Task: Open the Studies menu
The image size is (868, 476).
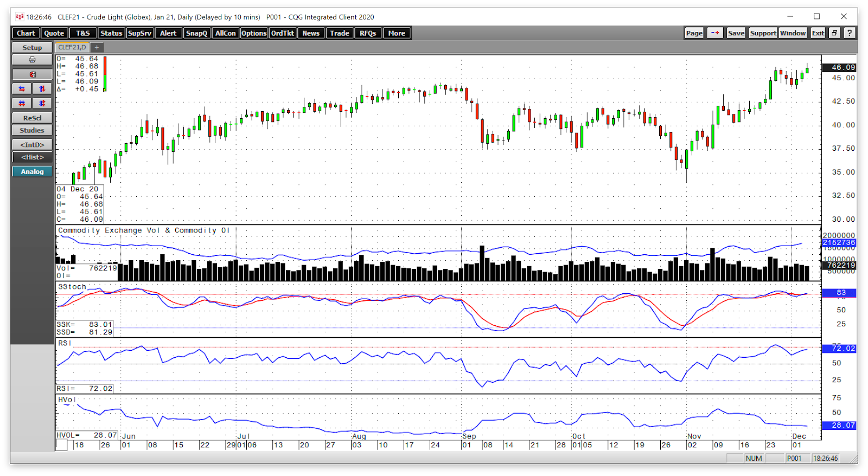Action: pyautogui.click(x=32, y=130)
